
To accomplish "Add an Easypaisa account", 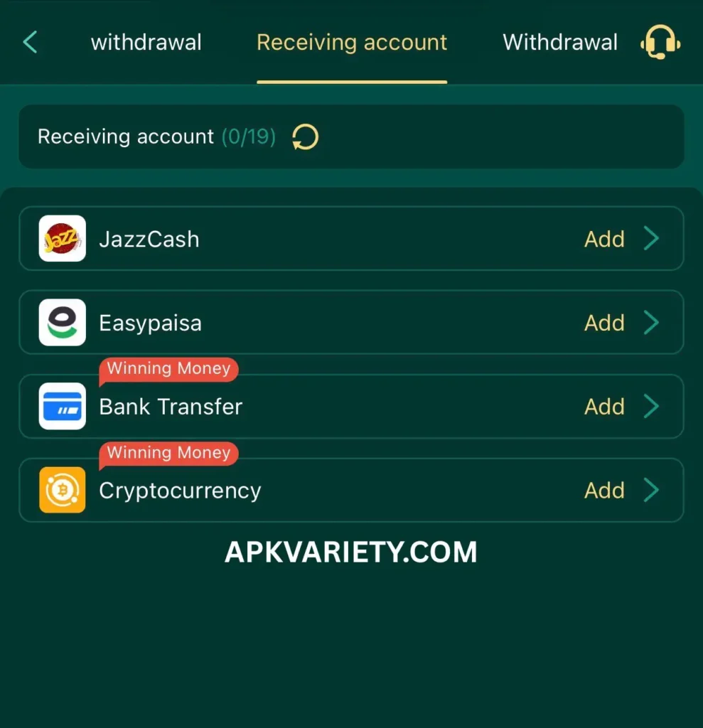I will [604, 323].
